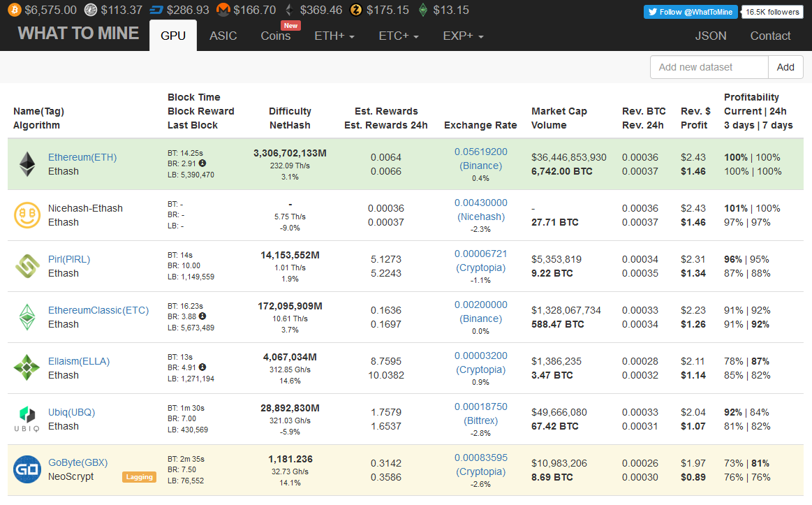The height and width of the screenshot is (505, 812).
Task: Open EthereumClassic exchange rate 0.00200000 (Binance)
Action: point(480,312)
